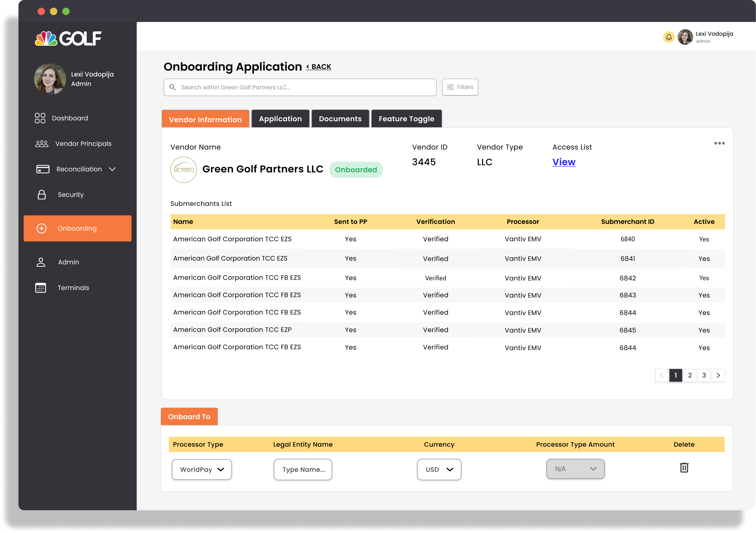756x533 pixels.
Task: Focus the search within Green Golf Partners field
Action: (300, 87)
